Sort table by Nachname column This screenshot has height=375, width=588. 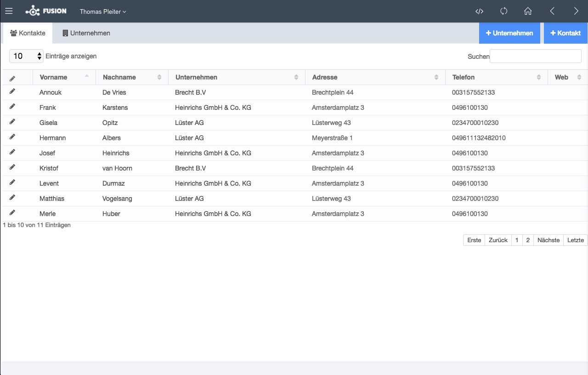(132, 77)
